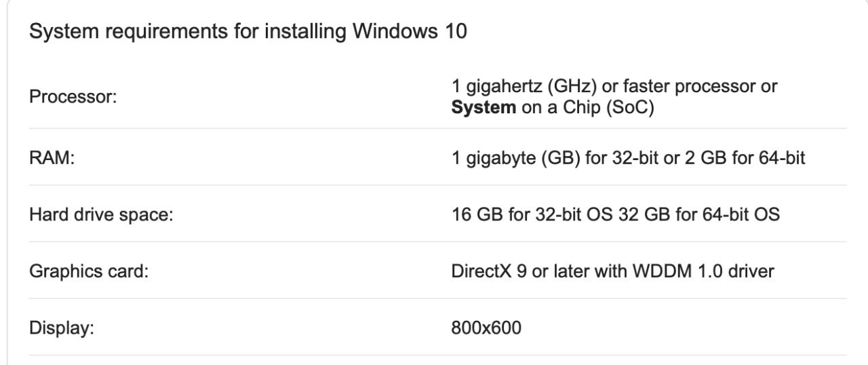Click the "System requirements for installing Windows 10" heading

tap(248, 32)
